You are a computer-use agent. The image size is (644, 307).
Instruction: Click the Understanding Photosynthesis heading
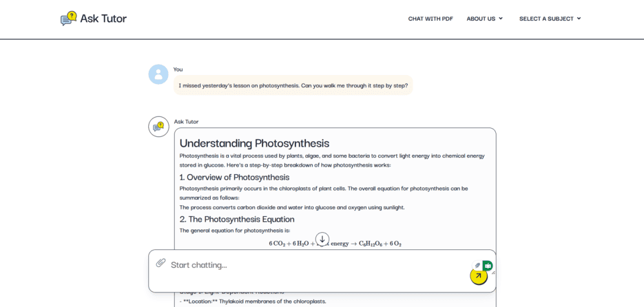point(254,143)
